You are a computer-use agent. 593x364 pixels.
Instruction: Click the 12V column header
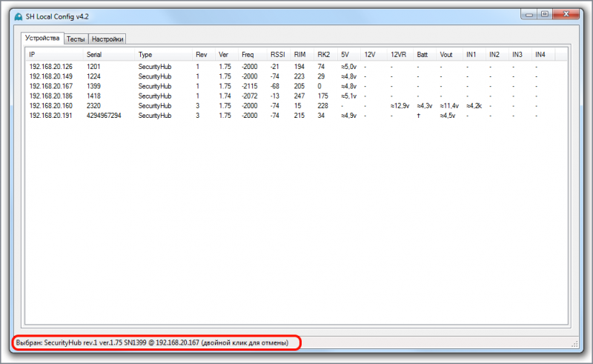pyautogui.click(x=374, y=54)
